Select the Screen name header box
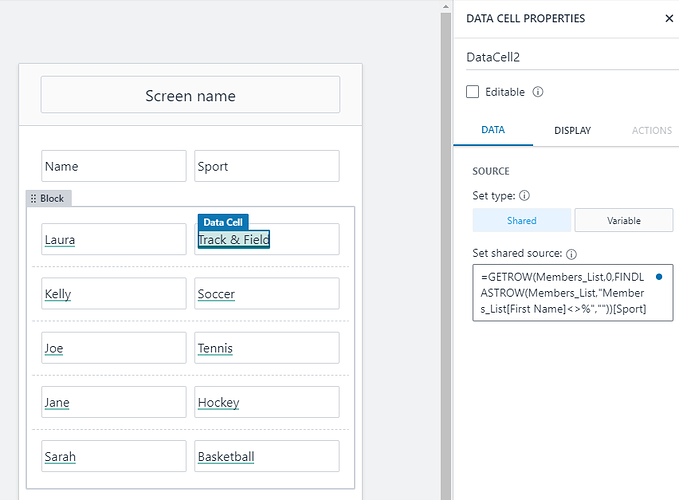 190,96
